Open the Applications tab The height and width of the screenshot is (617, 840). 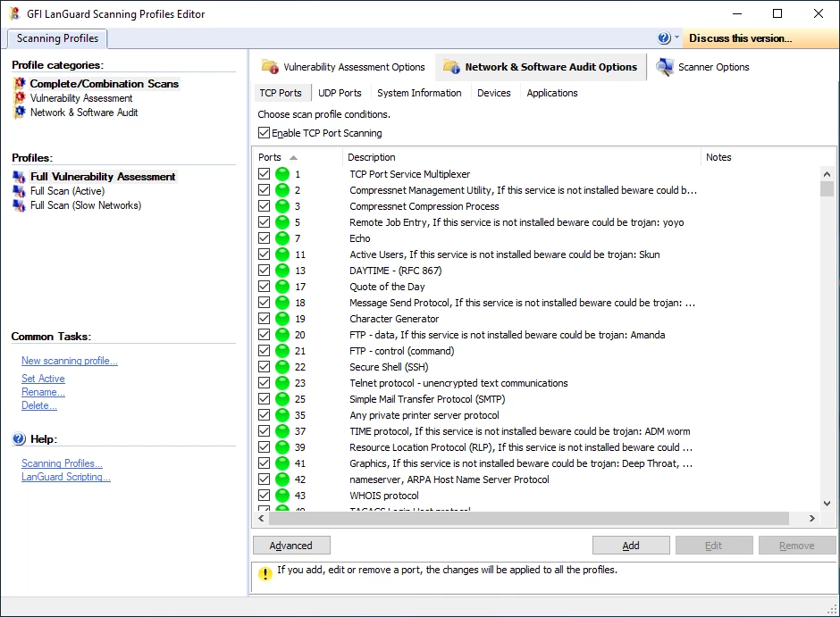coord(551,92)
